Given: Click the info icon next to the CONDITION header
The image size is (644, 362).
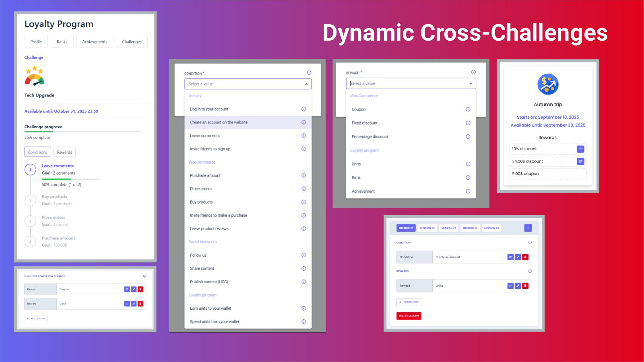Looking at the screenshot, I should coord(309,73).
